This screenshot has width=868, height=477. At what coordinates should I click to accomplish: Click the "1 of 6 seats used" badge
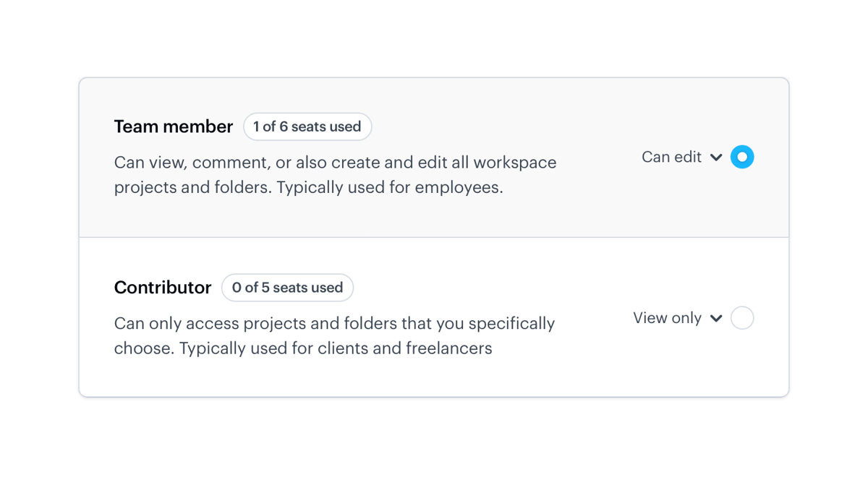pos(307,126)
